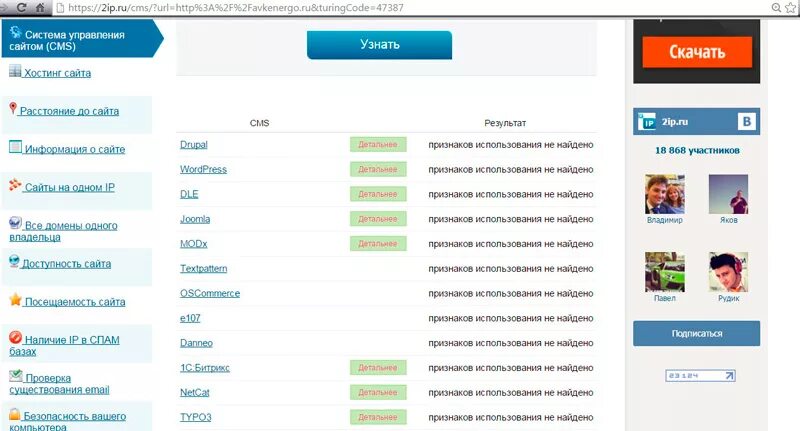The image size is (800, 431).
Task: Click the lock icon for Безопасность вашего компьютера
Action: 15,414
